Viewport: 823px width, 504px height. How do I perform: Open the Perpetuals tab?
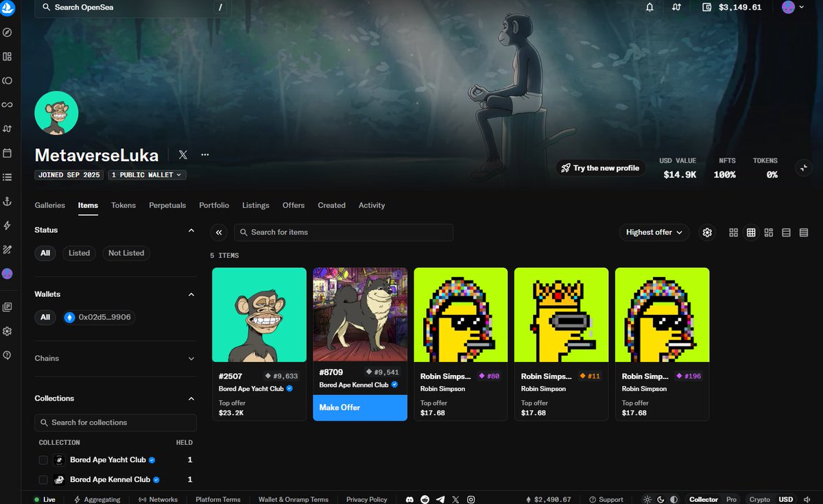(167, 205)
